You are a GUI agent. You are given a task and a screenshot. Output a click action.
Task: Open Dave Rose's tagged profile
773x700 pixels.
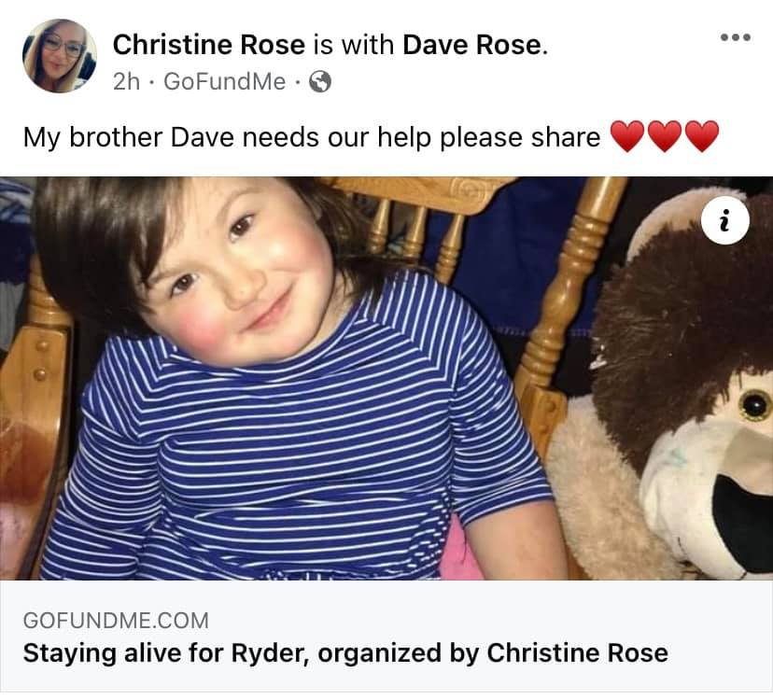click(x=472, y=45)
